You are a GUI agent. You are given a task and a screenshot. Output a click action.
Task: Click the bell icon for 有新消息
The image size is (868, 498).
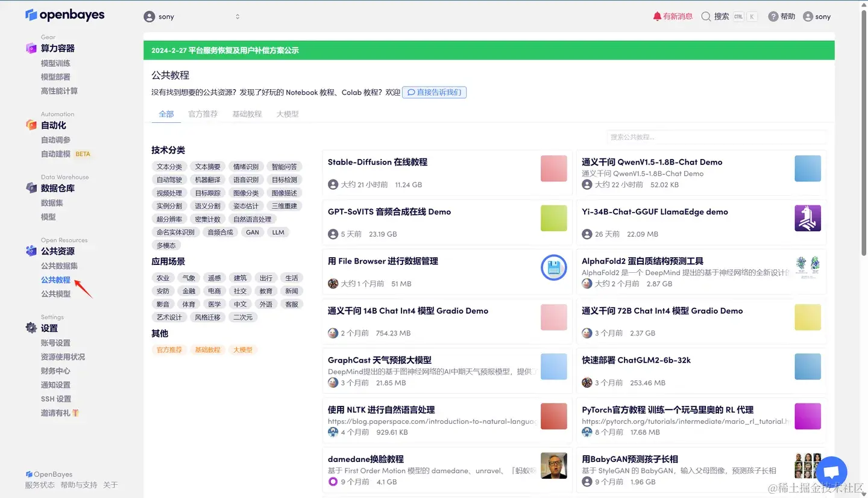pos(657,17)
